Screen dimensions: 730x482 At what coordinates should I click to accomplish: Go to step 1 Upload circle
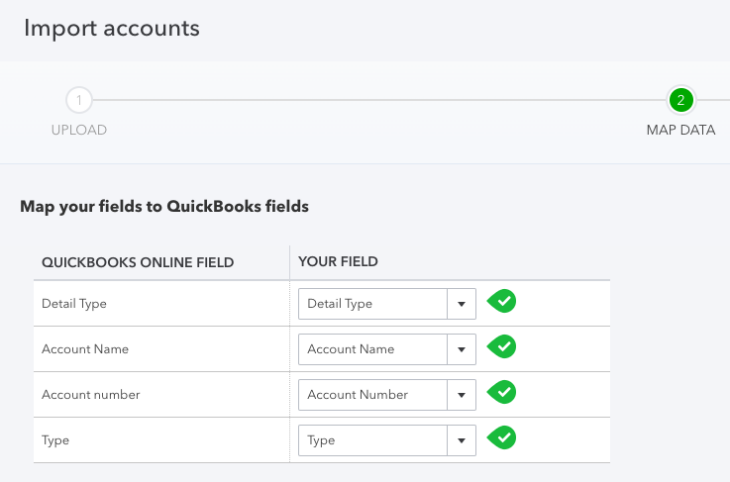[79, 100]
